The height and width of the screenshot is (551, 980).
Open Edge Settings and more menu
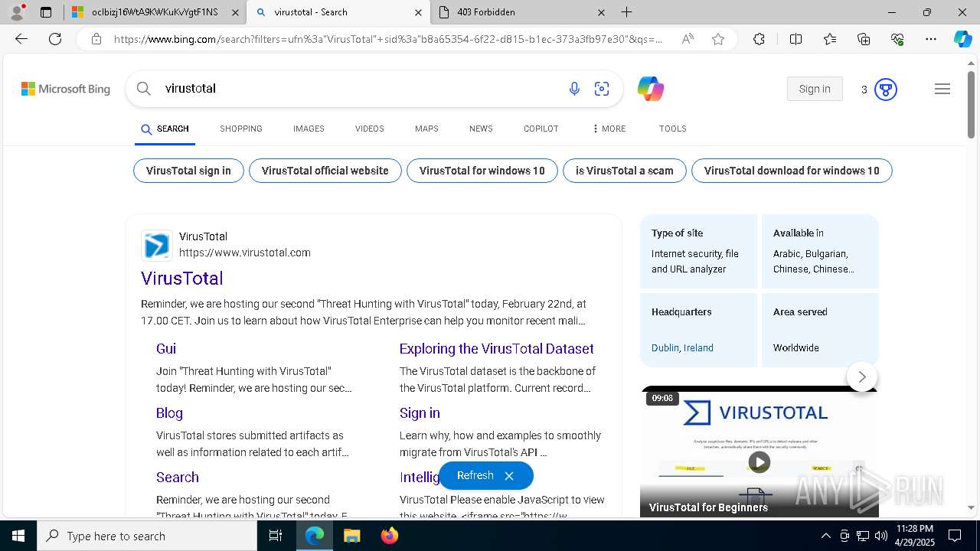pyautogui.click(x=931, y=39)
